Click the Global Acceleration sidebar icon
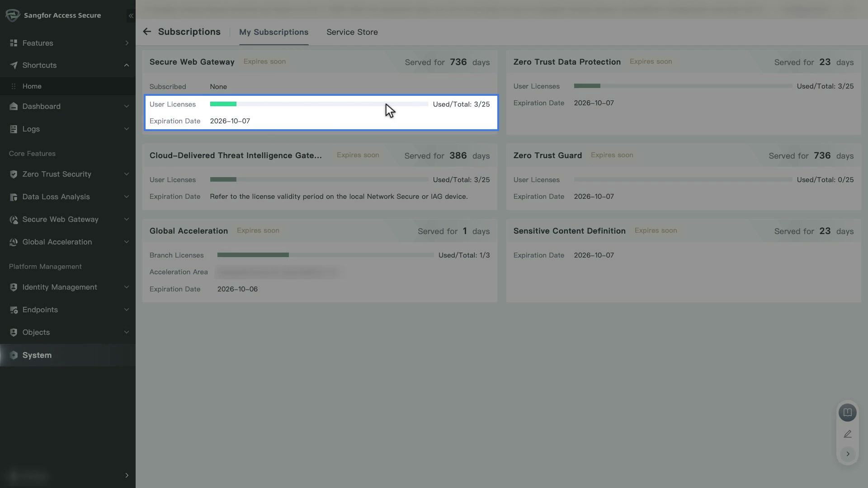The height and width of the screenshot is (488, 868). pos(14,242)
